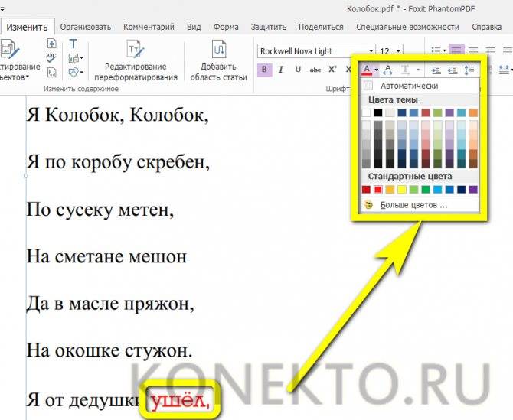This screenshot has width=513, height=420.
Task: Click Больше цветов ... link
Action: (x=413, y=205)
